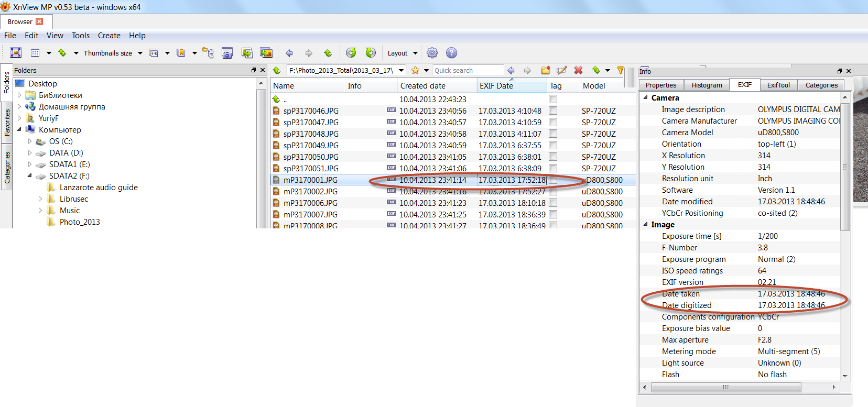Focus the Quick search field
The height and width of the screenshot is (407, 868).
[468, 70]
